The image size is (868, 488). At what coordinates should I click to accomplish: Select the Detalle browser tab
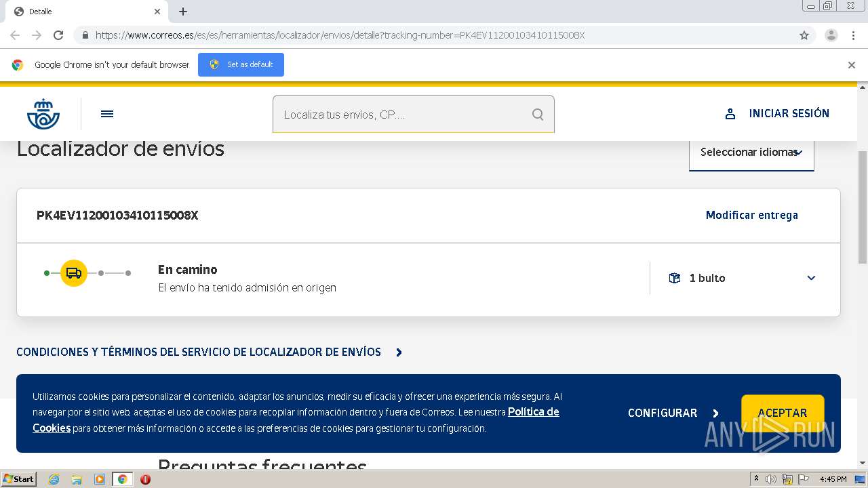point(87,12)
